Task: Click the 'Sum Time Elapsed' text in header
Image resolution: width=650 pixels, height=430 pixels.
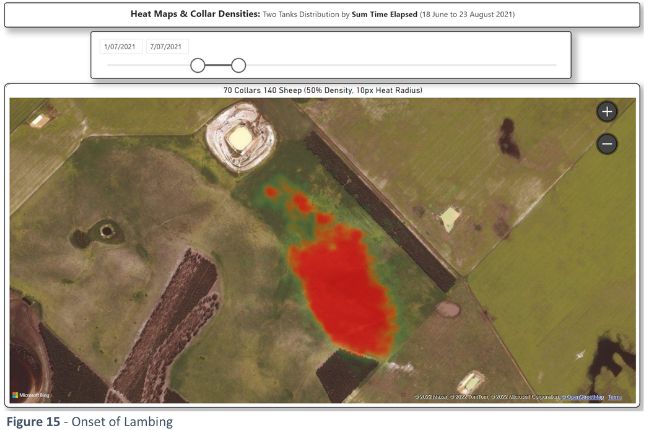Action: 384,14
